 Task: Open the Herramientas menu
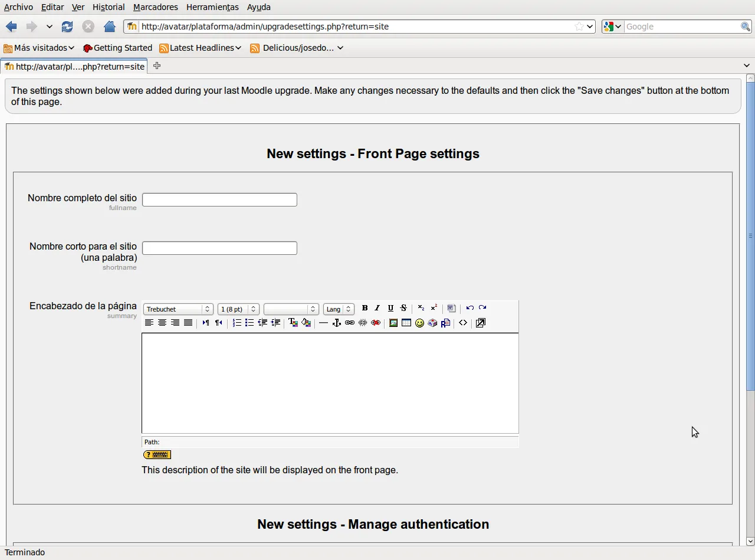(212, 7)
